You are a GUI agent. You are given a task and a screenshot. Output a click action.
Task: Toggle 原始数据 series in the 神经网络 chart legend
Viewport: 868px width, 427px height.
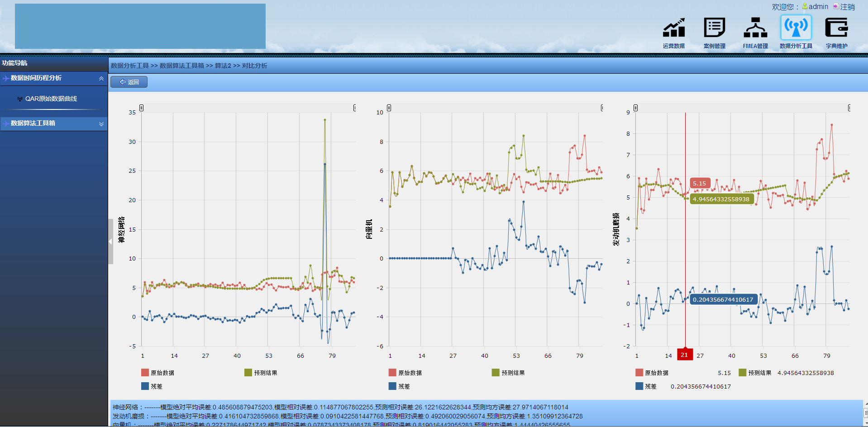pos(157,373)
